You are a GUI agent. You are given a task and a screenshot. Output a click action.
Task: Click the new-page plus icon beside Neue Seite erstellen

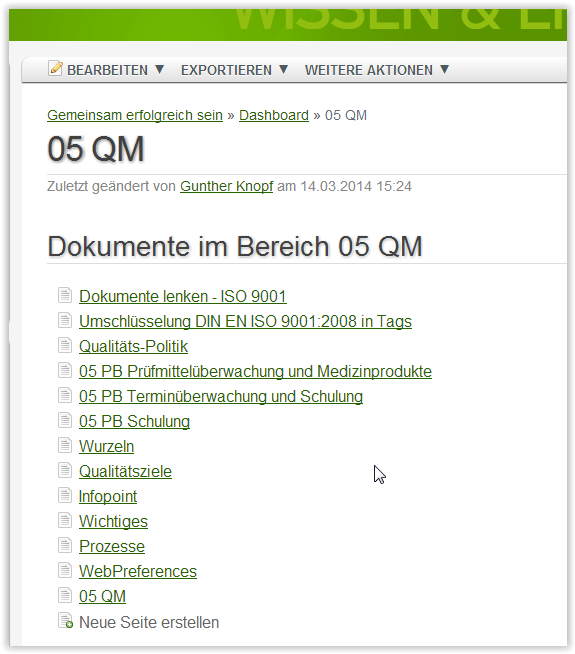[65, 621]
